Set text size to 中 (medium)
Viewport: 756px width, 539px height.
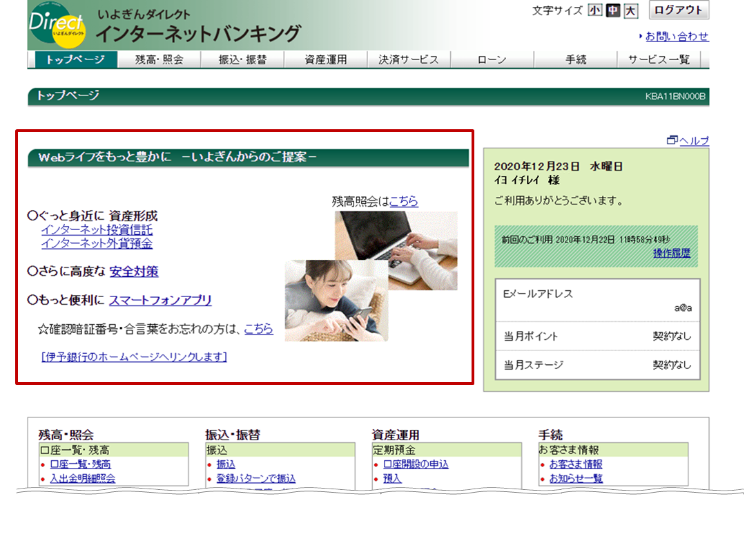[613, 10]
